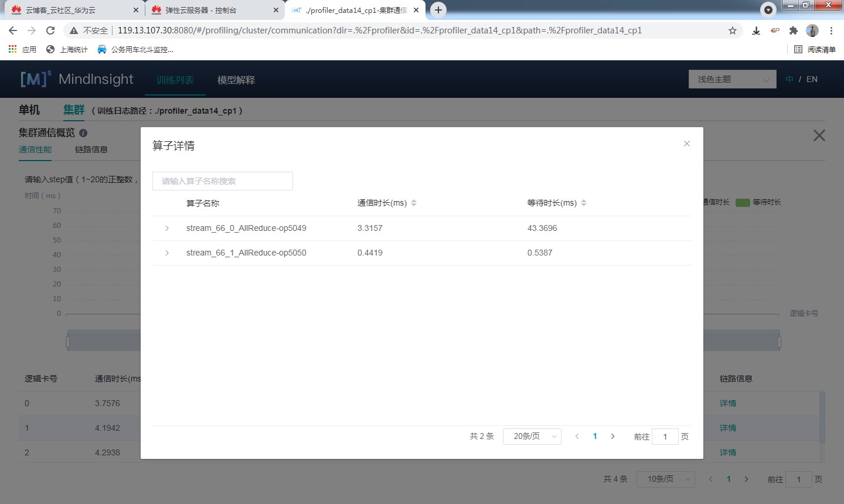
Task: Open the 应用 apps shortcut
Action: pyautogui.click(x=22, y=50)
